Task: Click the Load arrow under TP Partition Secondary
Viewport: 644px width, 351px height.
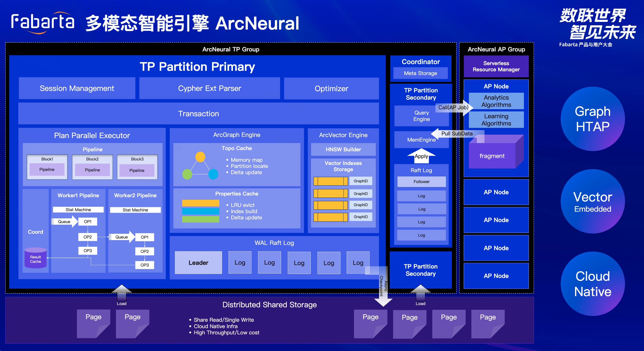Action: pos(420,293)
